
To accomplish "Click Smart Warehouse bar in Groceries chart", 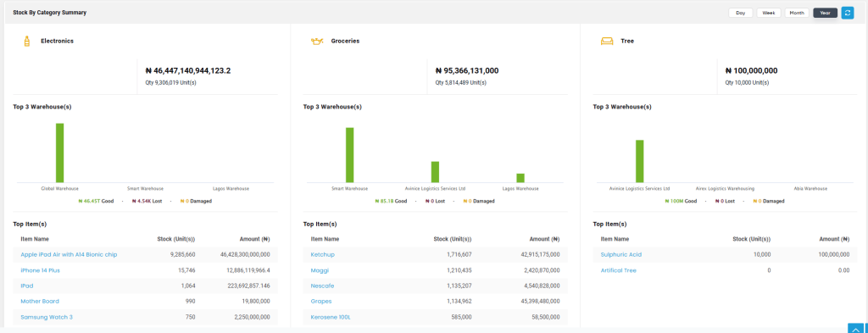I will (x=350, y=155).
